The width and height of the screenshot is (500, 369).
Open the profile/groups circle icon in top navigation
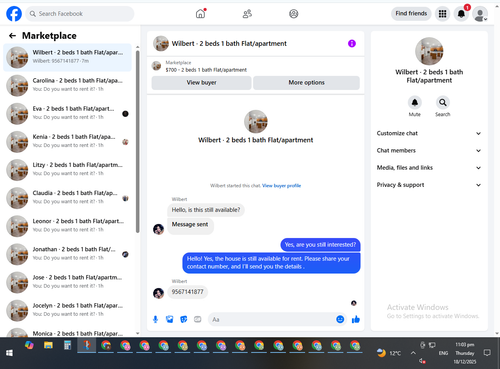(x=294, y=14)
